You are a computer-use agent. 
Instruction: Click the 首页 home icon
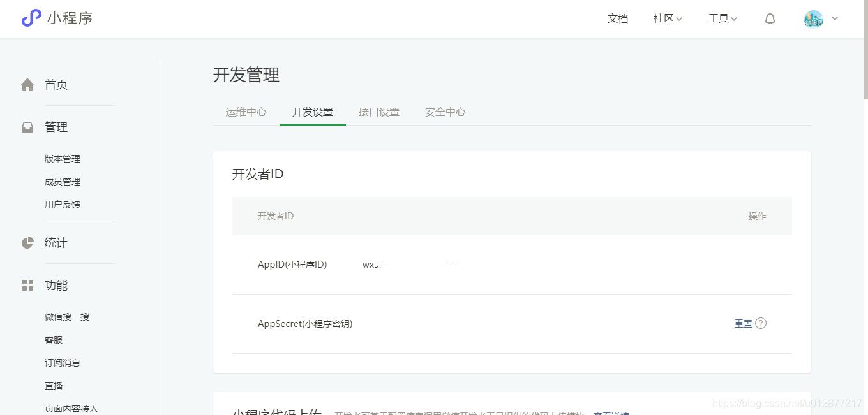click(x=27, y=85)
